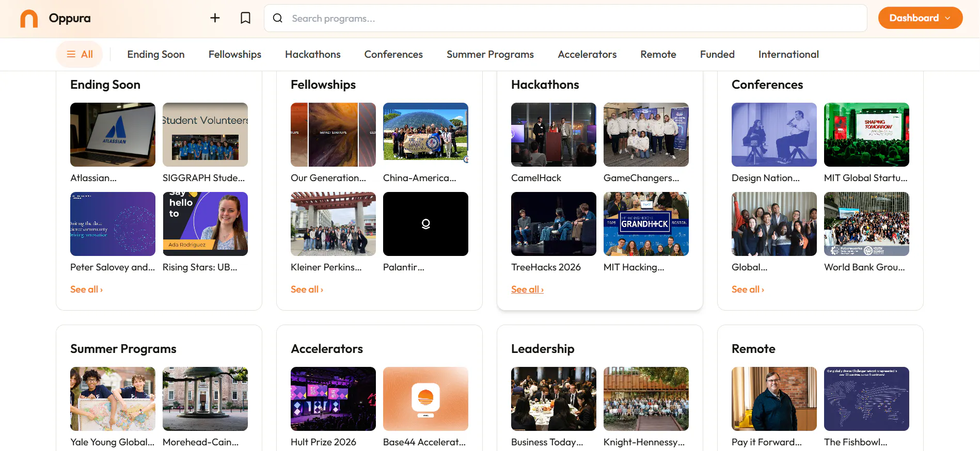980x451 pixels.
Task: Open Design Nation conference thumbnail
Action: tap(774, 135)
